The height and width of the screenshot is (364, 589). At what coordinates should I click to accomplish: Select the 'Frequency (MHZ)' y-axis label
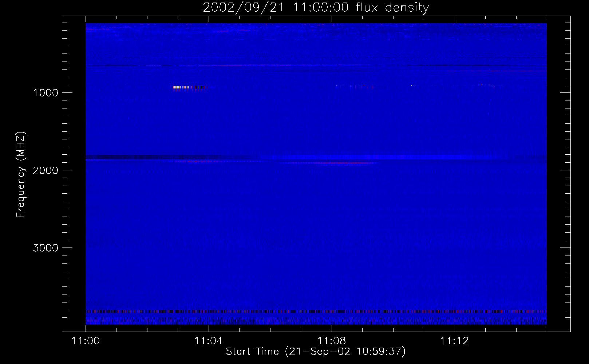point(21,175)
